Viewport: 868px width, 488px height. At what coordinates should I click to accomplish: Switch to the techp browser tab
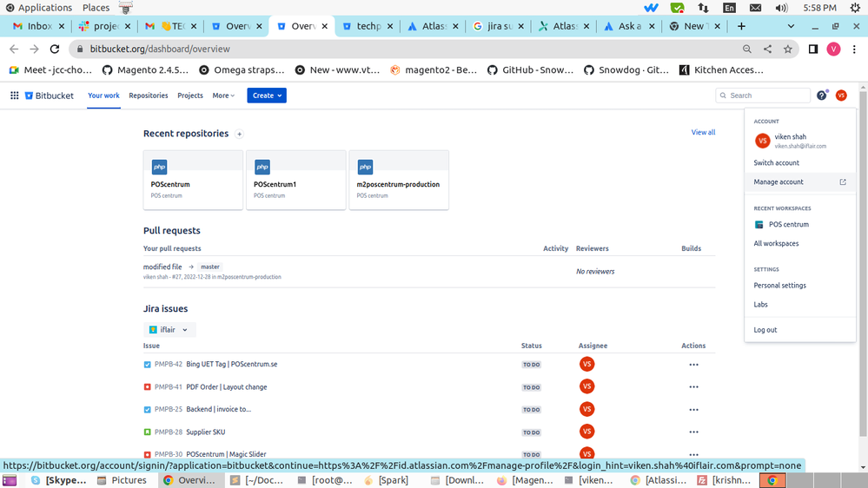[x=368, y=26]
